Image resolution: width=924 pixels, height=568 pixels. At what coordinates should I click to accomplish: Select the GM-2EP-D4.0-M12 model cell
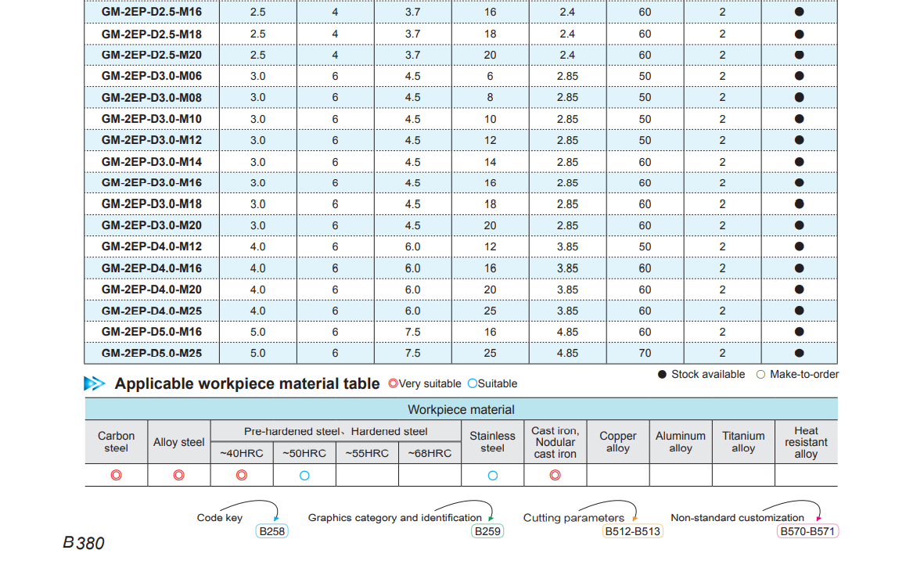(x=152, y=247)
